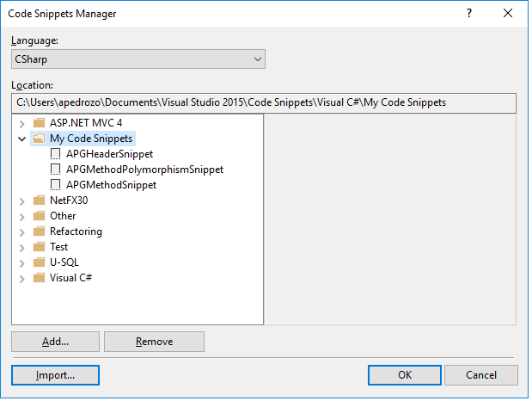Click the APGMethodPolymorphismSnippet file icon
The image size is (532, 401).
[55, 170]
